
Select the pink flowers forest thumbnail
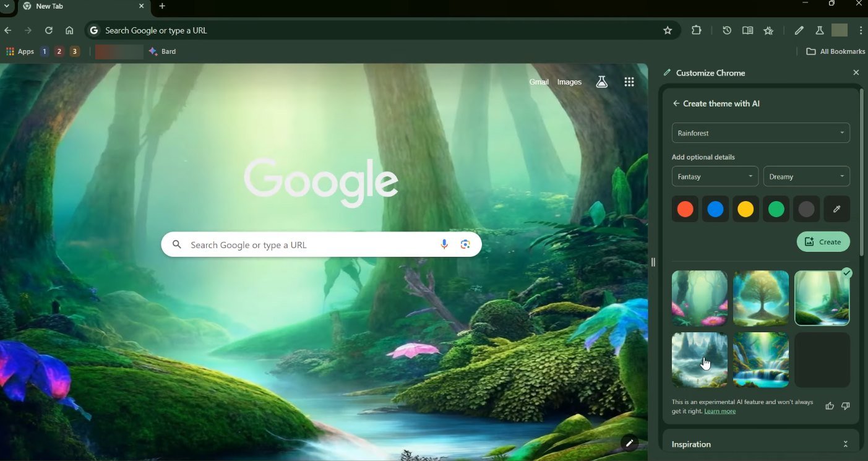pyautogui.click(x=700, y=298)
